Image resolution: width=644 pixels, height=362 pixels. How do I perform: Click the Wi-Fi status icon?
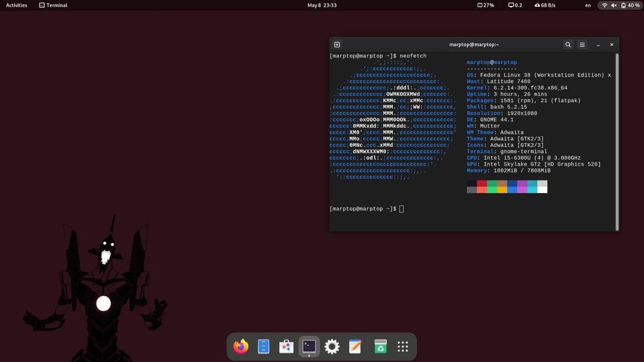604,5
